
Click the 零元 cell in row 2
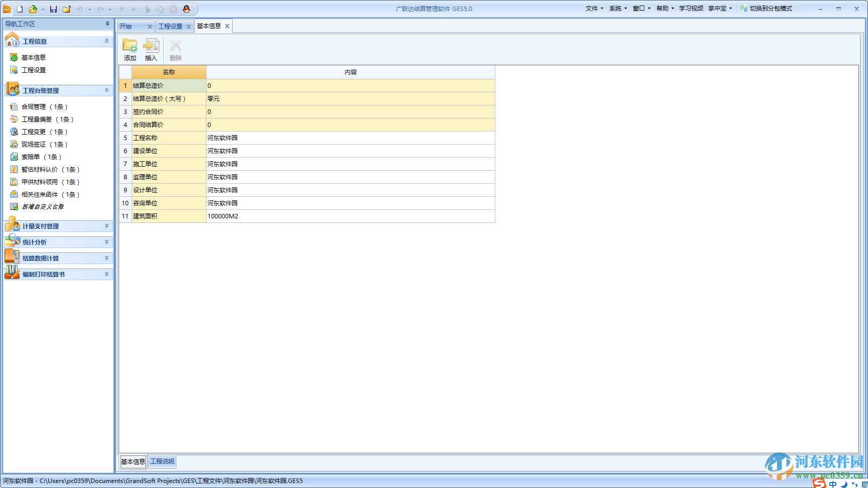[x=351, y=99]
